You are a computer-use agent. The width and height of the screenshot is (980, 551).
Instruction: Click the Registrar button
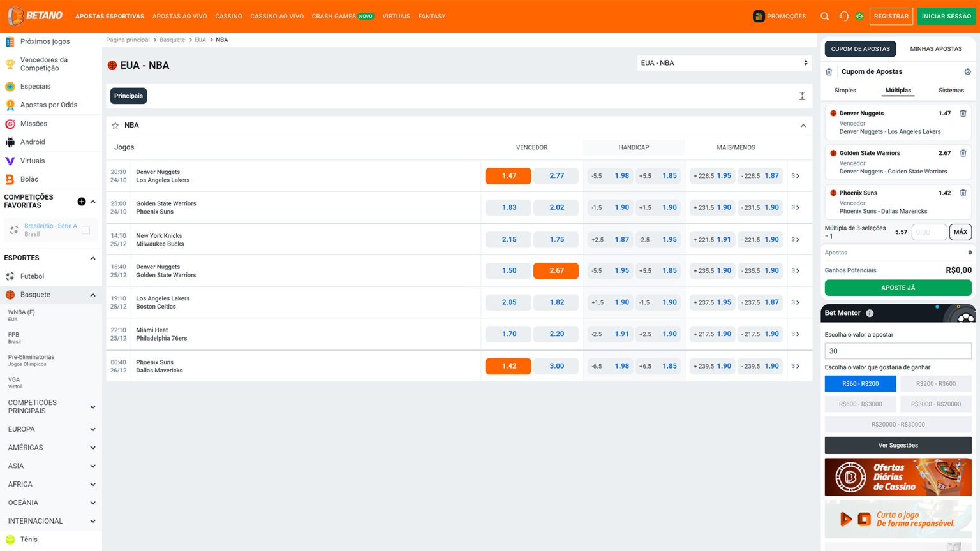click(x=891, y=16)
